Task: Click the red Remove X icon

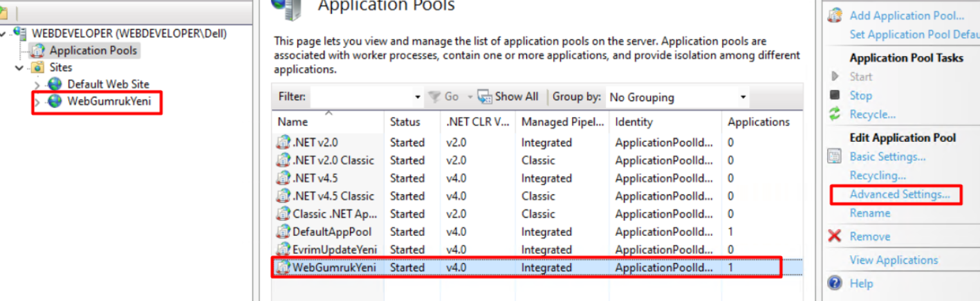Action: pyautogui.click(x=835, y=236)
